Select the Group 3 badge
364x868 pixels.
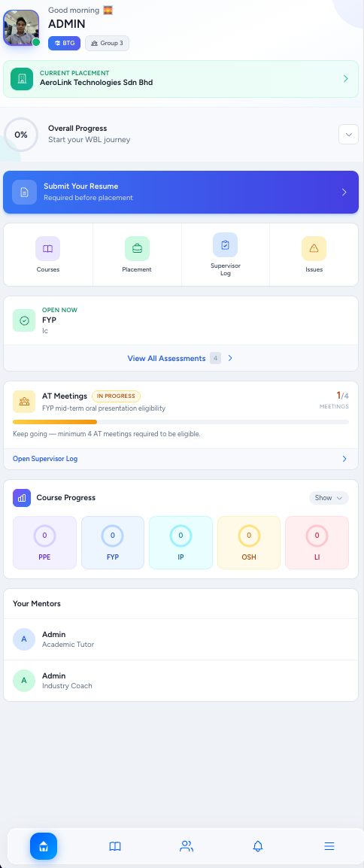pyautogui.click(x=108, y=43)
